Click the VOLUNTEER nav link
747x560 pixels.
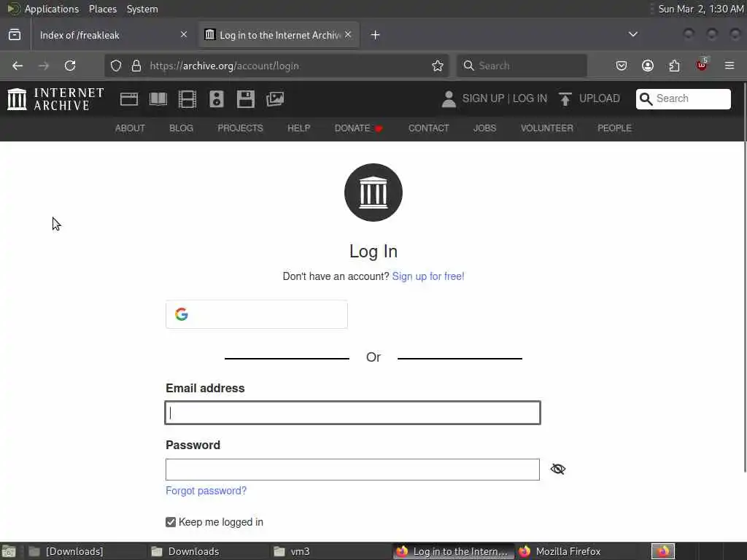coord(546,128)
